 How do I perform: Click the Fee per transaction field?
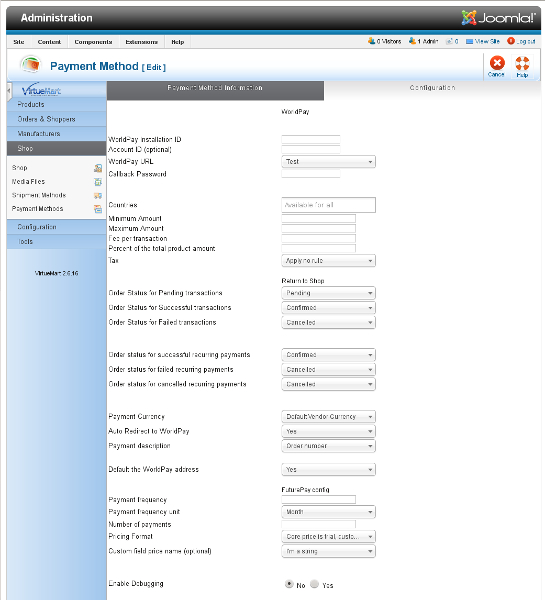[x=318, y=239]
